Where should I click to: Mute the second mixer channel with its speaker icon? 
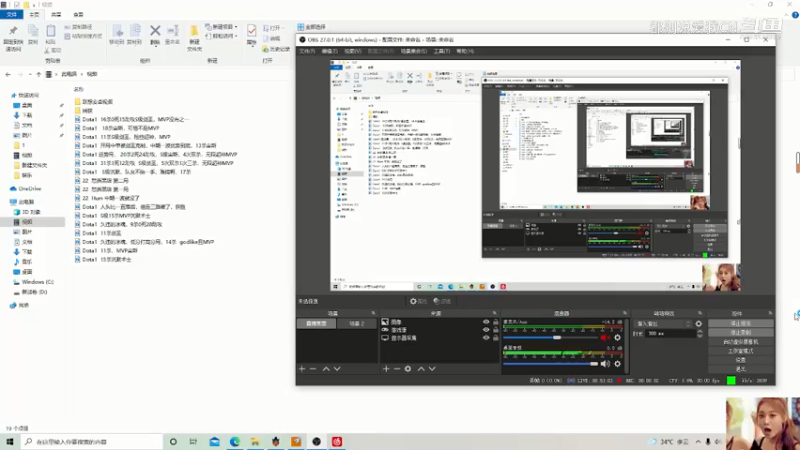pyautogui.click(x=605, y=364)
